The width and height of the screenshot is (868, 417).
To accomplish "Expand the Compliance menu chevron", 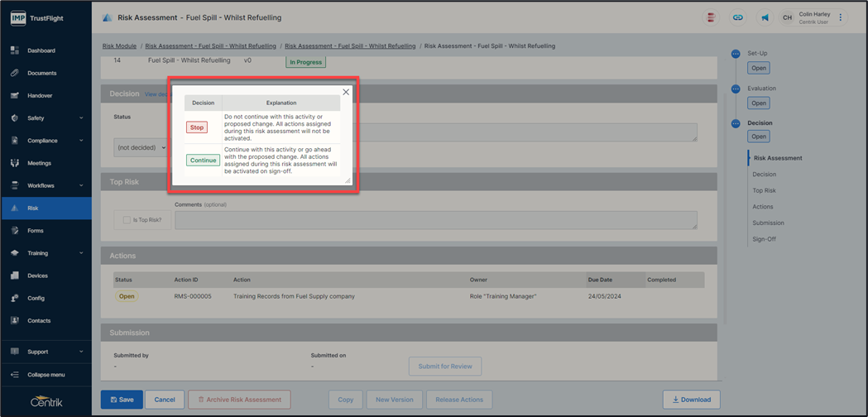I will [81, 141].
